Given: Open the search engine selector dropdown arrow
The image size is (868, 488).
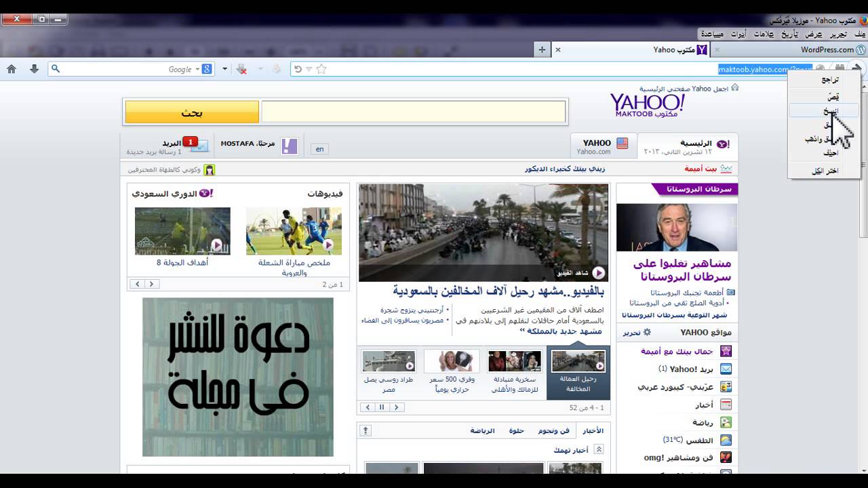Looking at the screenshot, I should click(x=197, y=69).
